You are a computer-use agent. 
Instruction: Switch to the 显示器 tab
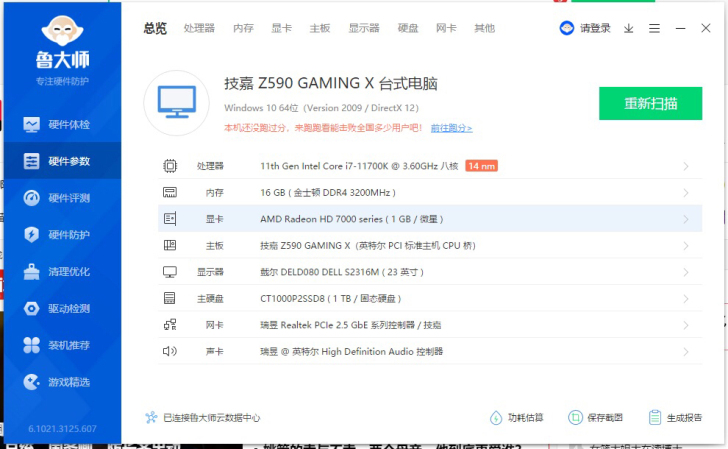pos(364,28)
